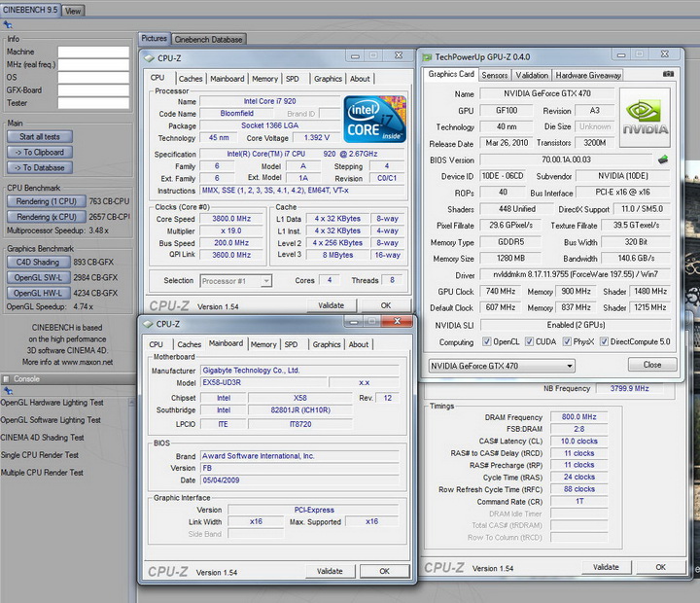This screenshot has height=603, width=700.
Task: Run the Rendering (1 CPU) benchmark
Action: [x=46, y=201]
